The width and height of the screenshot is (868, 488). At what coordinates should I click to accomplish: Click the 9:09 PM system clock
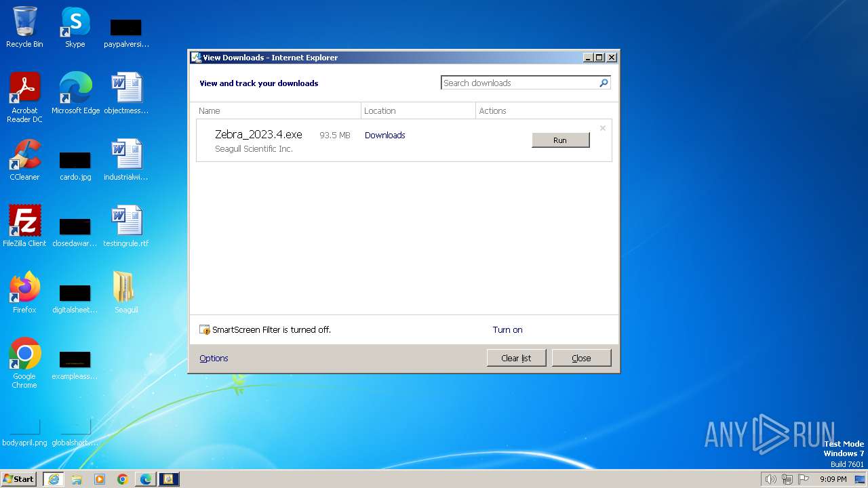833,479
